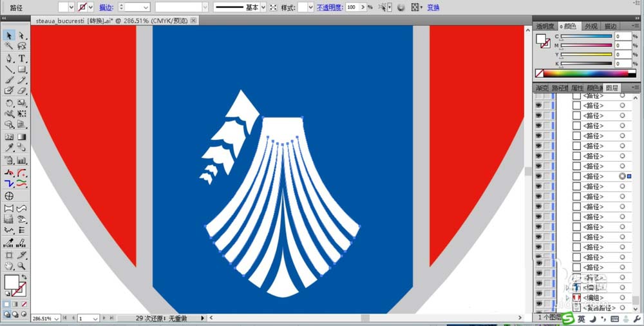This screenshot has width=644, height=326.
Task: Close the steaua_bucuresti document tab
Action: 193,20
